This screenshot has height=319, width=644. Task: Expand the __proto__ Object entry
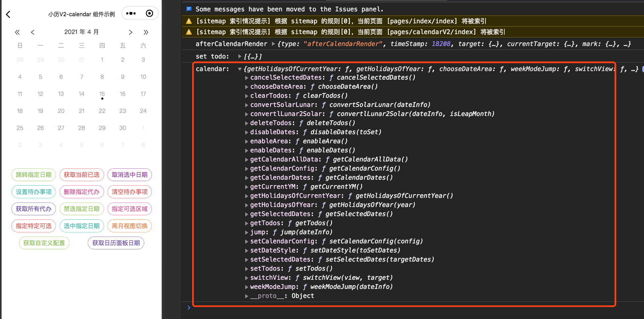coord(246,296)
